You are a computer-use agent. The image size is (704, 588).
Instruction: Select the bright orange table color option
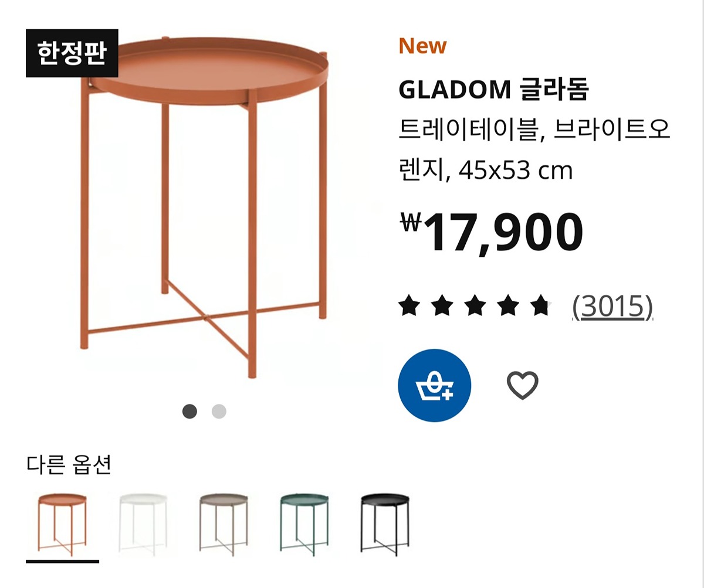tap(62, 524)
